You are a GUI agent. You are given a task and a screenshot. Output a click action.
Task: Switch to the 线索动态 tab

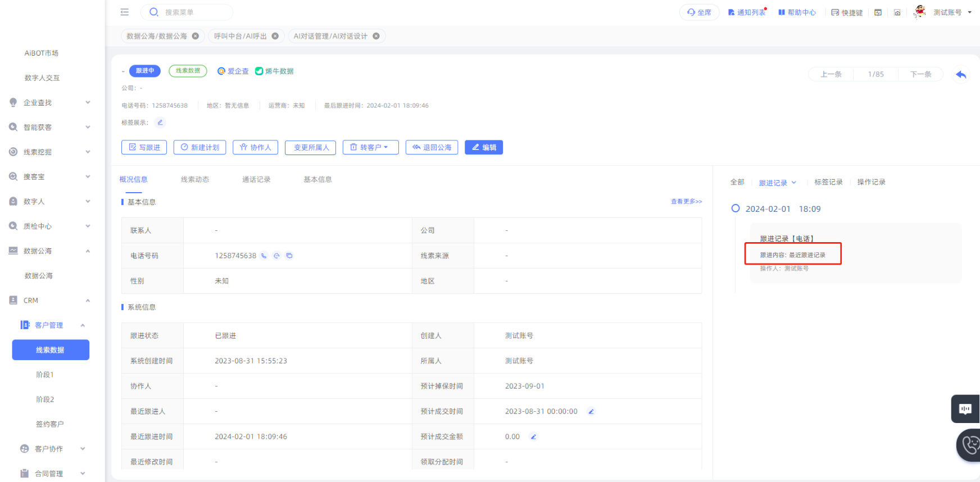pyautogui.click(x=195, y=180)
